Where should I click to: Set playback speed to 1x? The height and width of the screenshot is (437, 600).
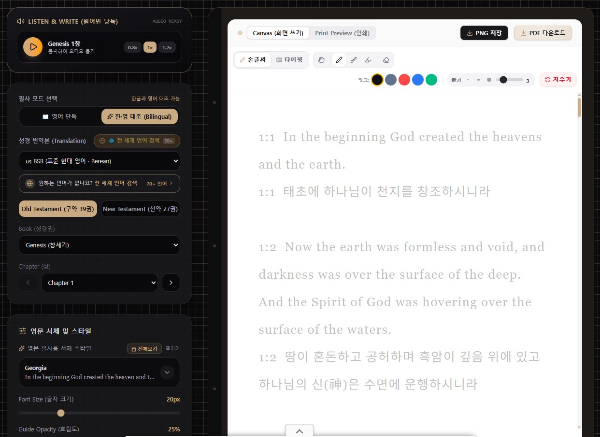point(150,47)
